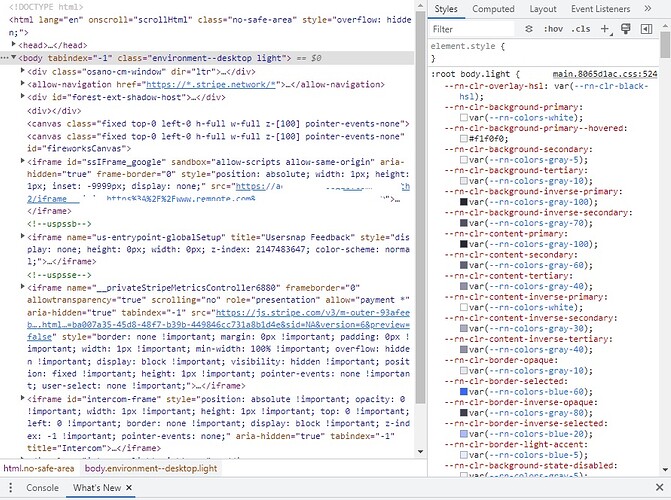Click DOM tree scrollbar up arrow
671x500 pixels.
(x=420, y=6)
